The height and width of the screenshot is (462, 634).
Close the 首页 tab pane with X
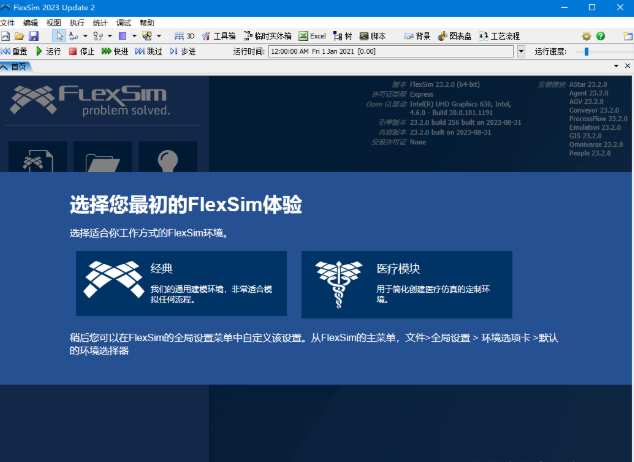pyautogui.click(x=628, y=66)
